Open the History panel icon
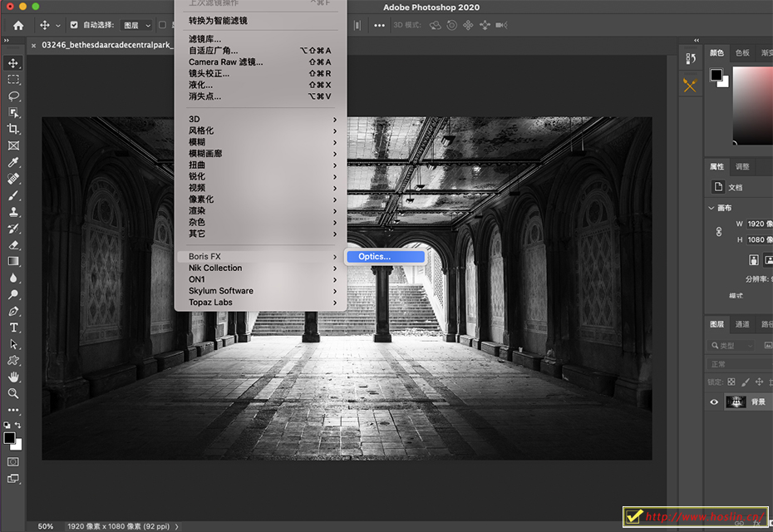773x532 pixels. [690, 59]
